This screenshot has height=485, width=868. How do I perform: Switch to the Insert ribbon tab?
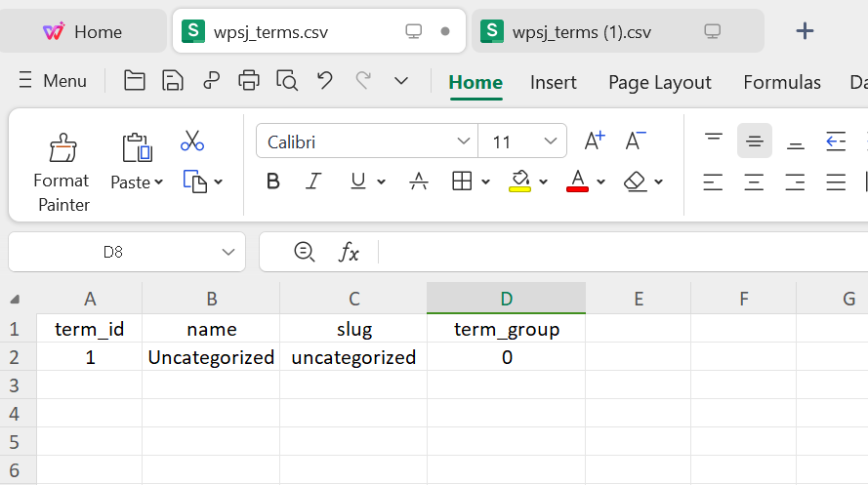[553, 83]
